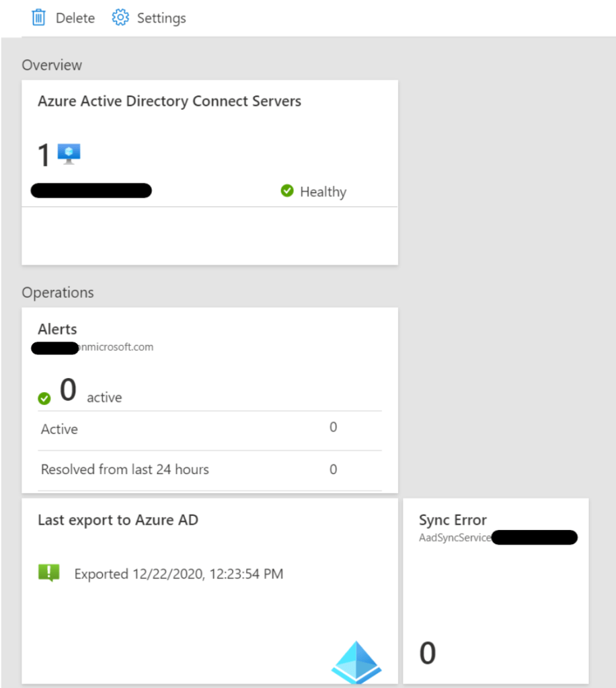Click the AadSyncService subtitle
Viewport: 616px width, 688px height.
coord(455,538)
